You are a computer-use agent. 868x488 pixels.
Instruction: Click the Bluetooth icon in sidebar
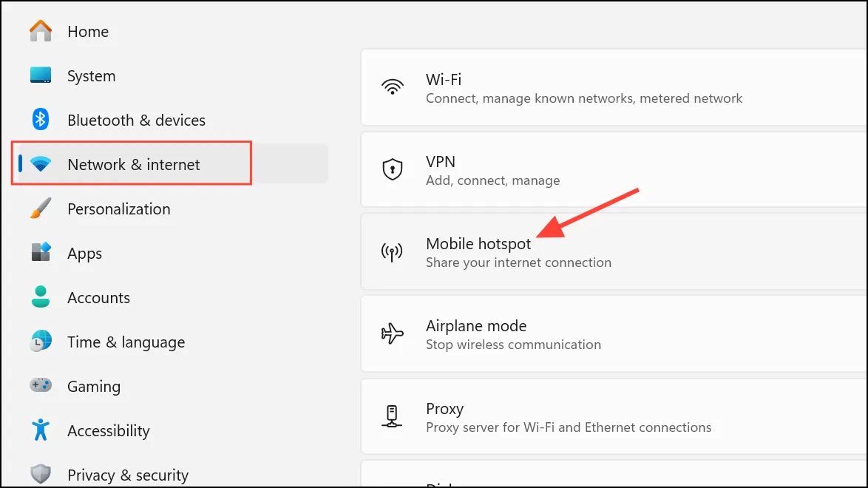click(41, 119)
